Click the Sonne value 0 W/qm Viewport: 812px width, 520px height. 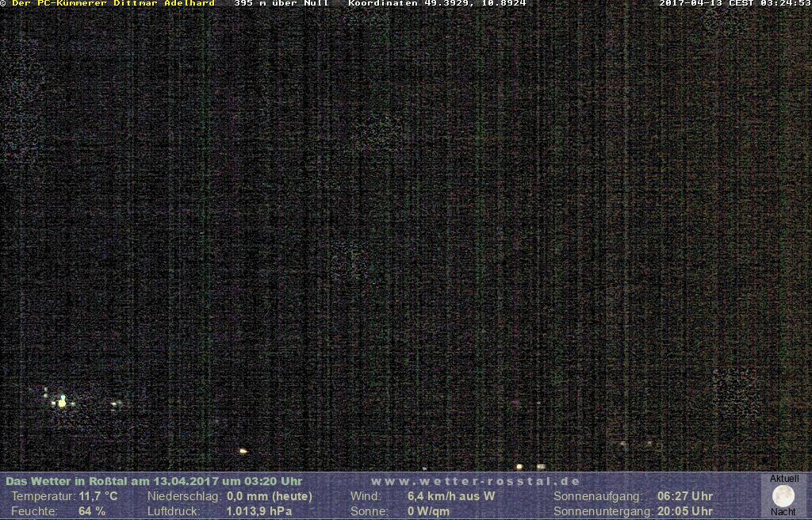click(428, 511)
